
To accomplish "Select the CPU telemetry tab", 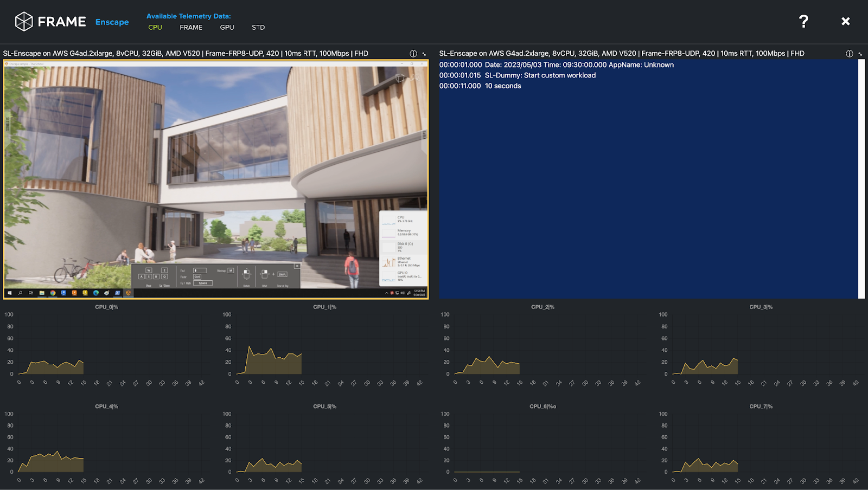I will 155,27.
